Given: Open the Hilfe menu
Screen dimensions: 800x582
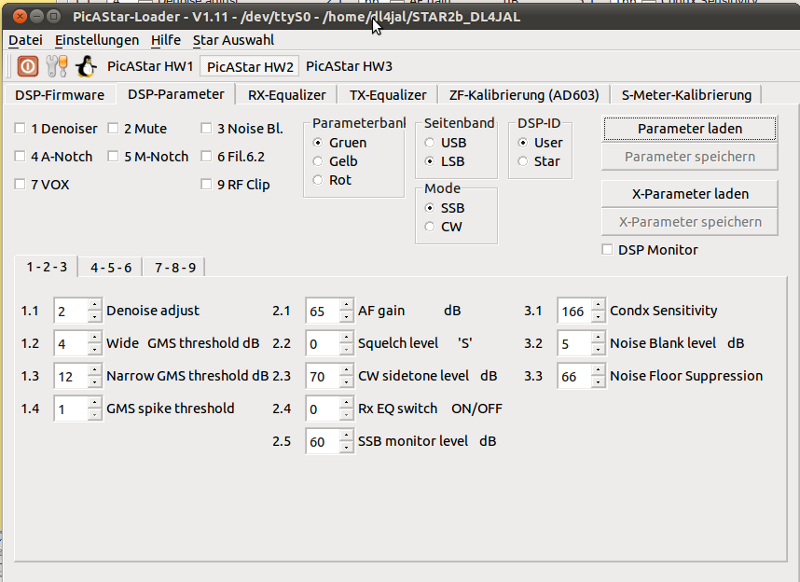Looking at the screenshot, I should coord(166,40).
